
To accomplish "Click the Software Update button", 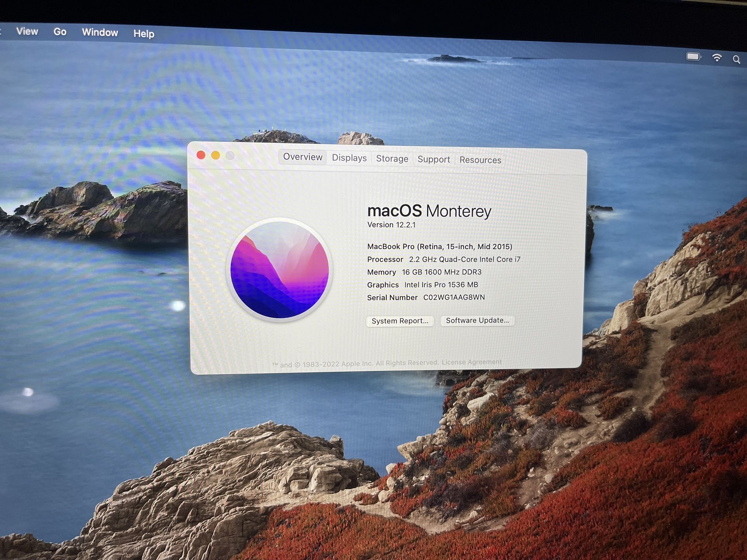I will point(477,320).
